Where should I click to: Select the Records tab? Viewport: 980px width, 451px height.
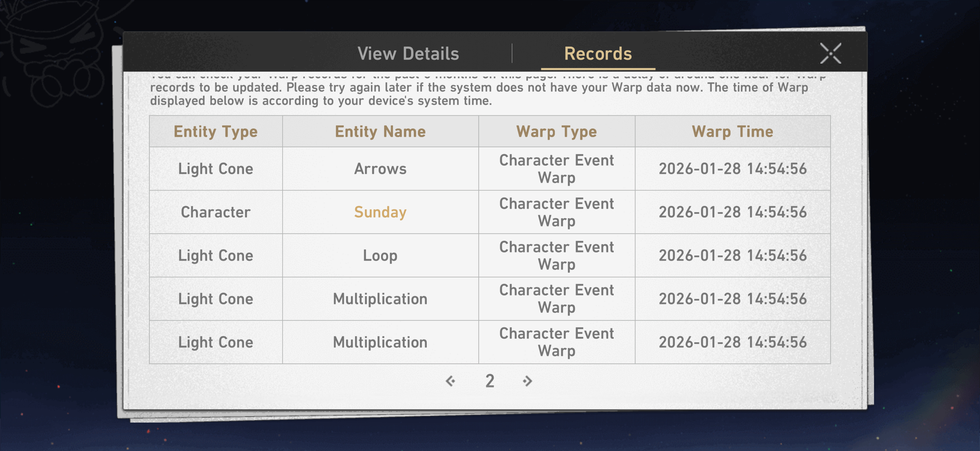[x=598, y=53]
